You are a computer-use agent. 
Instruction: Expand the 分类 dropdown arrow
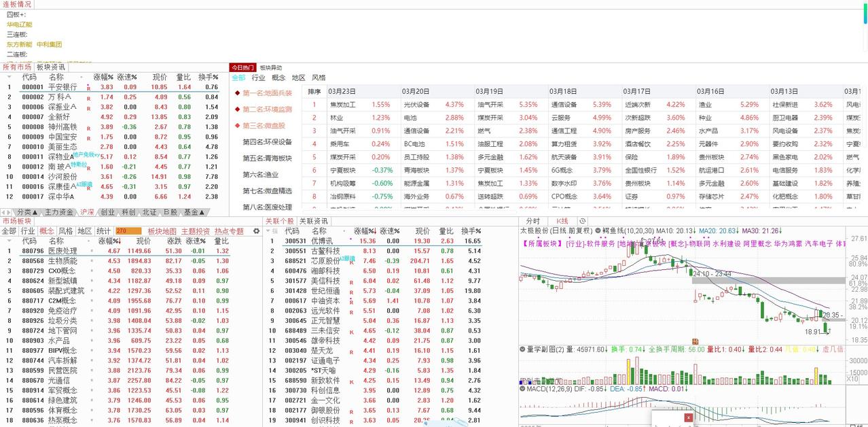click(x=34, y=212)
